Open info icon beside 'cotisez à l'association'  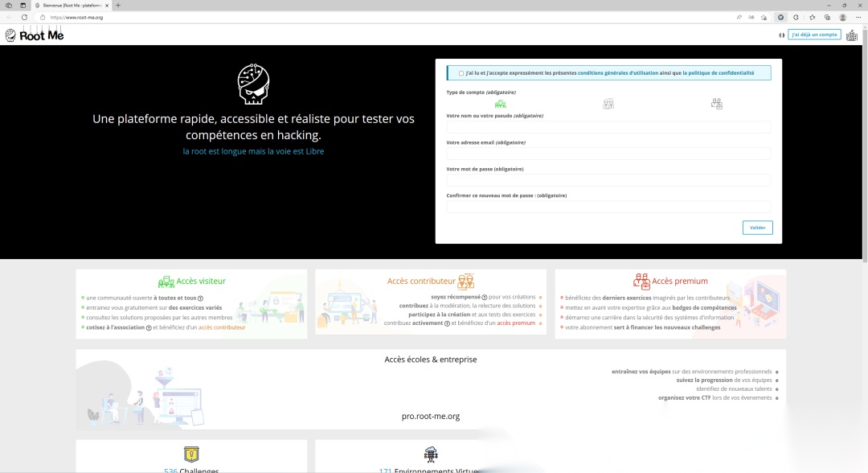coord(149,328)
